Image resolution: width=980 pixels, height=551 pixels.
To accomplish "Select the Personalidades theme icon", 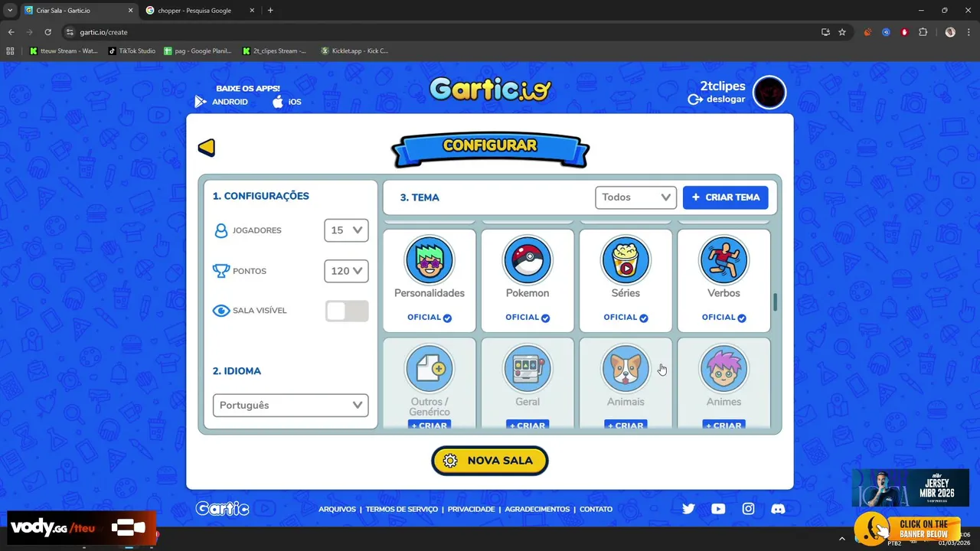I will tap(430, 260).
